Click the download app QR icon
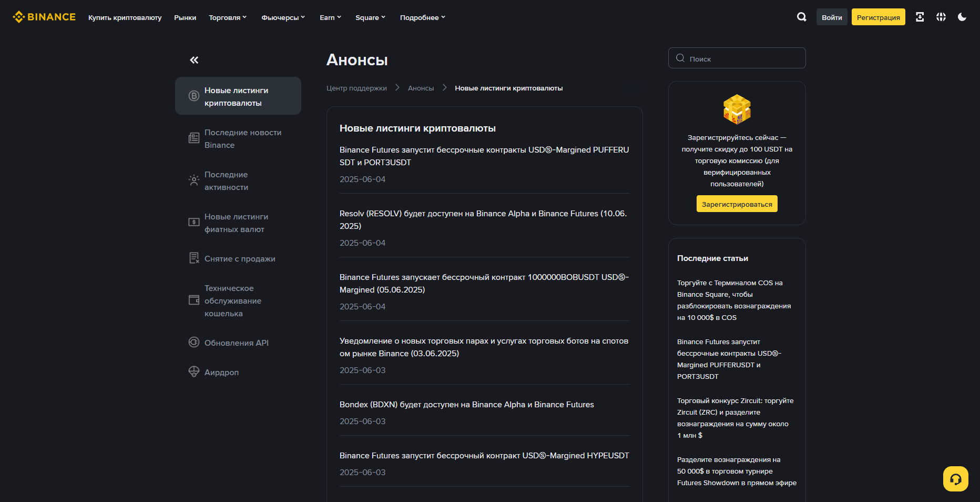This screenshot has width=980, height=502. (920, 17)
